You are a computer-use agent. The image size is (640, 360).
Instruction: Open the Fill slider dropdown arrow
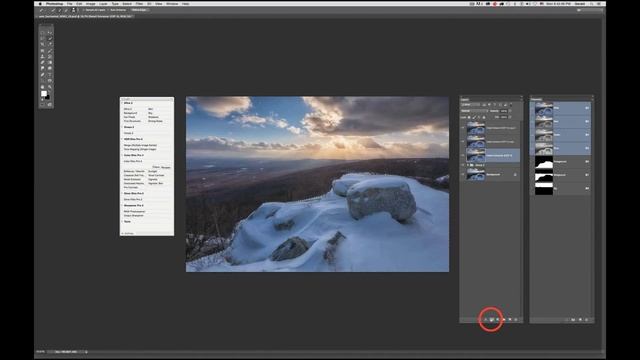[510, 117]
